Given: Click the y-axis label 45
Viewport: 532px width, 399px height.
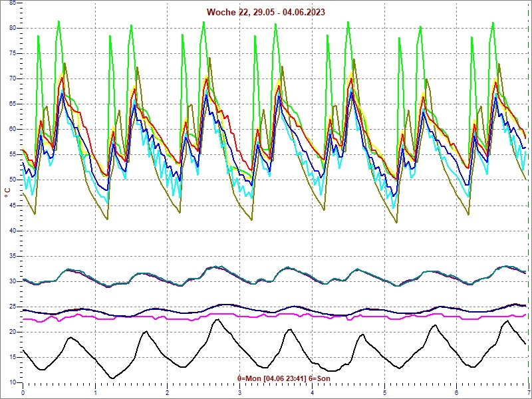Looking at the screenshot, I should 12,205.
